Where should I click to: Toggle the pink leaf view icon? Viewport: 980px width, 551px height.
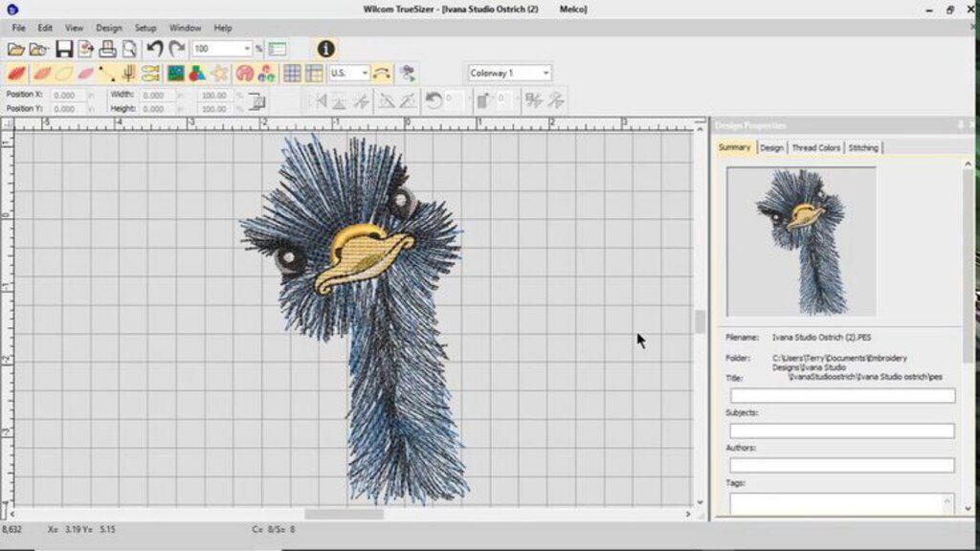[x=85, y=73]
